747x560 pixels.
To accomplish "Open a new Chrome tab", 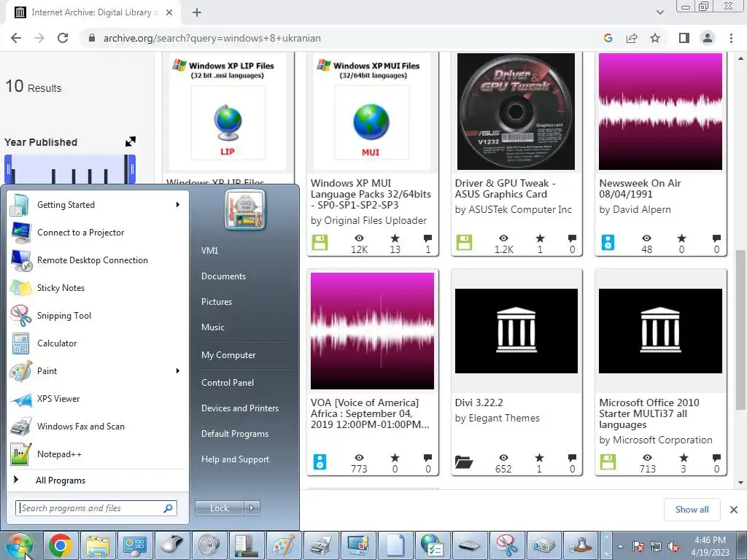I will coord(197,13).
